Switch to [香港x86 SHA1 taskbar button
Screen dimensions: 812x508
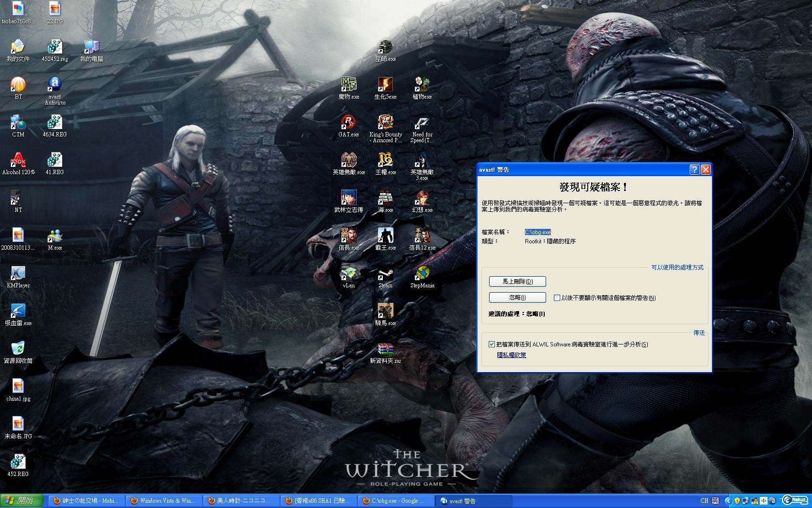(319, 501)
